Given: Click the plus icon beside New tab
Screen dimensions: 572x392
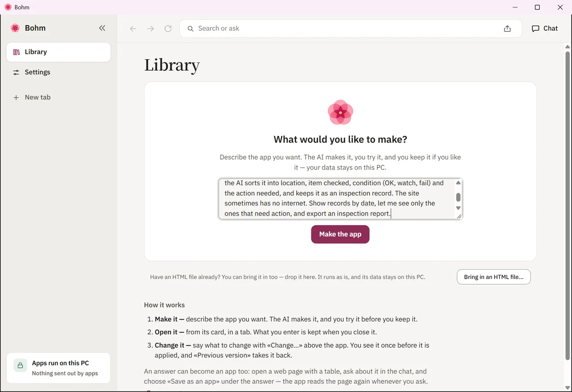Looking at the screenshot, I should click(16, 97).
